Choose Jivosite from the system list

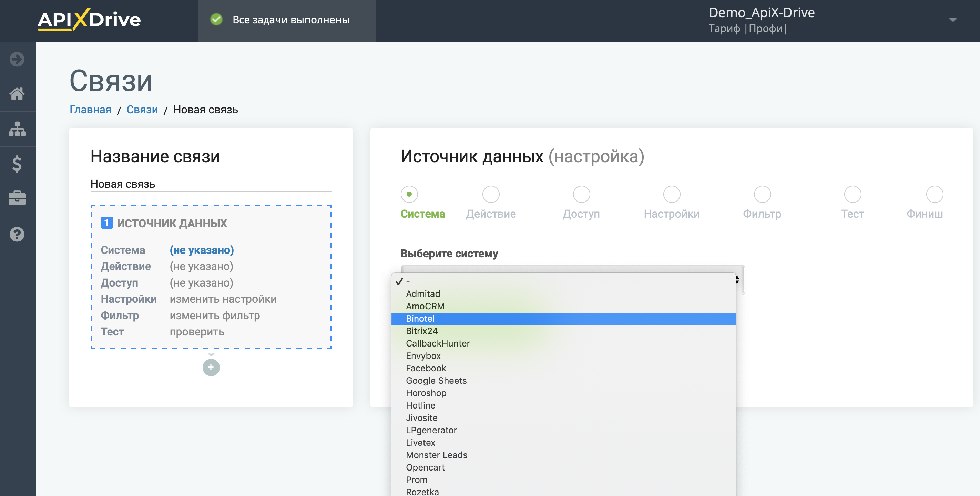point(563,418)
